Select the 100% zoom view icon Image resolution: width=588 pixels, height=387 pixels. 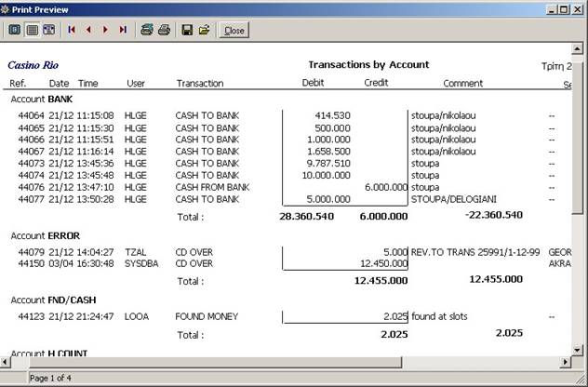point(32,30)
